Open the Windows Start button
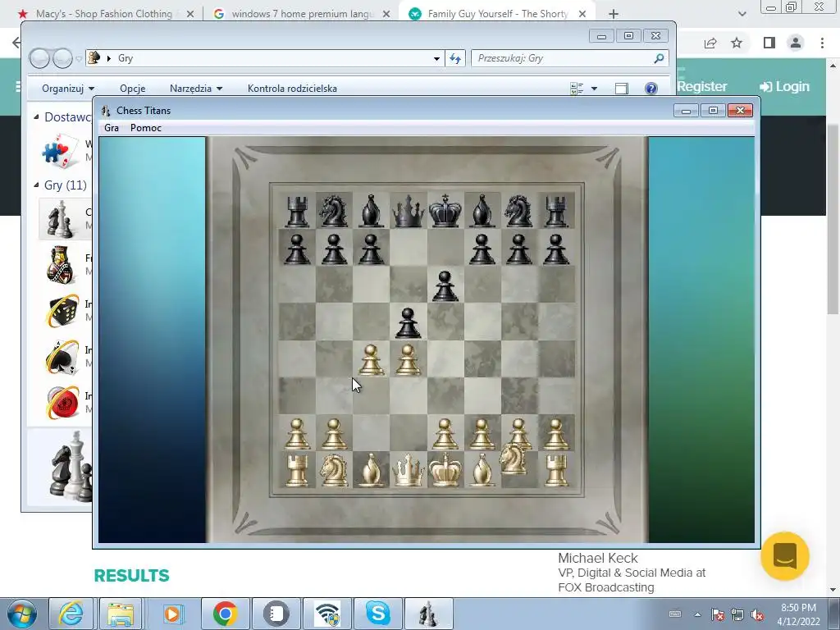This screenshot has width=840, height=630. point(21,614)
